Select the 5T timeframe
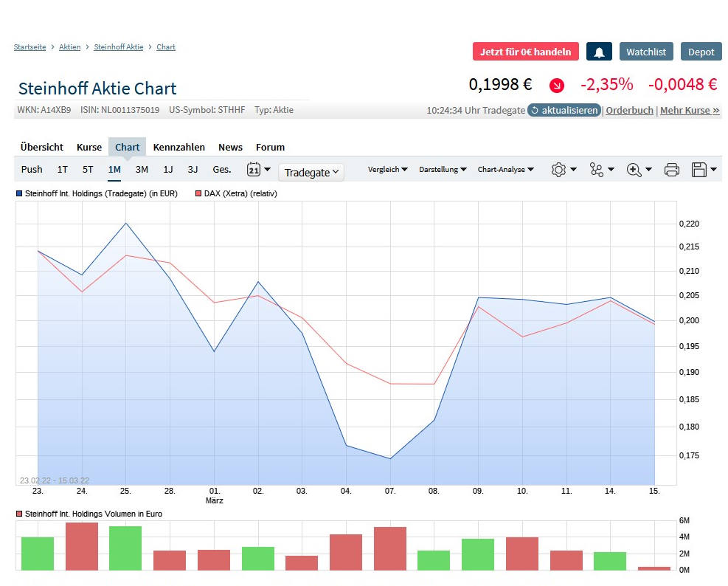 [88, 169]
